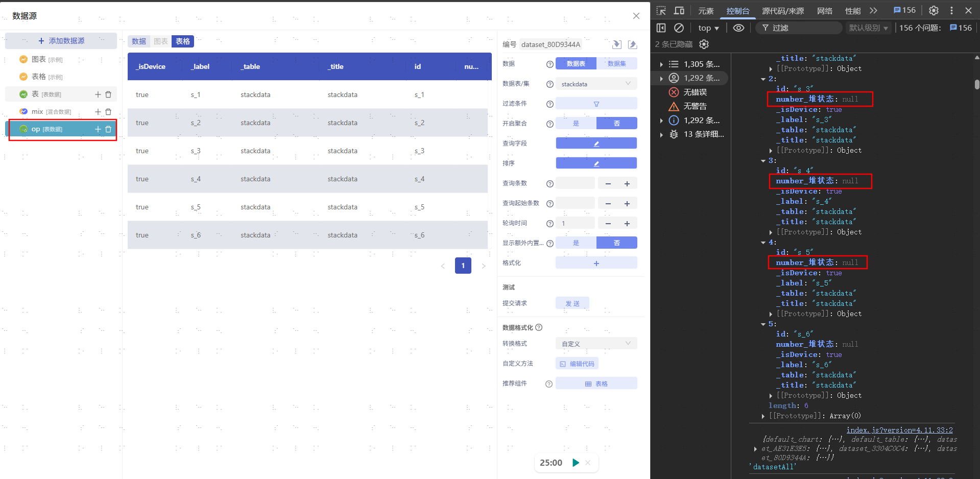Viewport: 980px width, 479px height.
Task: Click the plus icon on mix row
Action: point(98,112)
